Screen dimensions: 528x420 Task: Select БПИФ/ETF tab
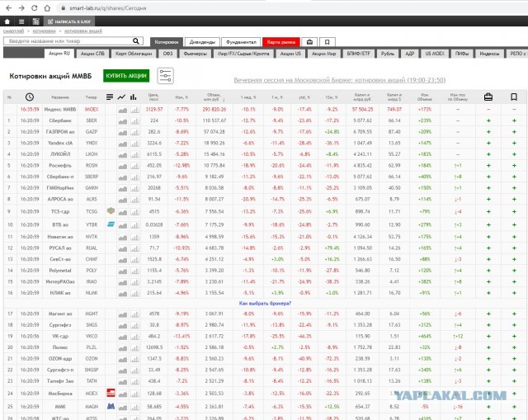coord(359,54)
